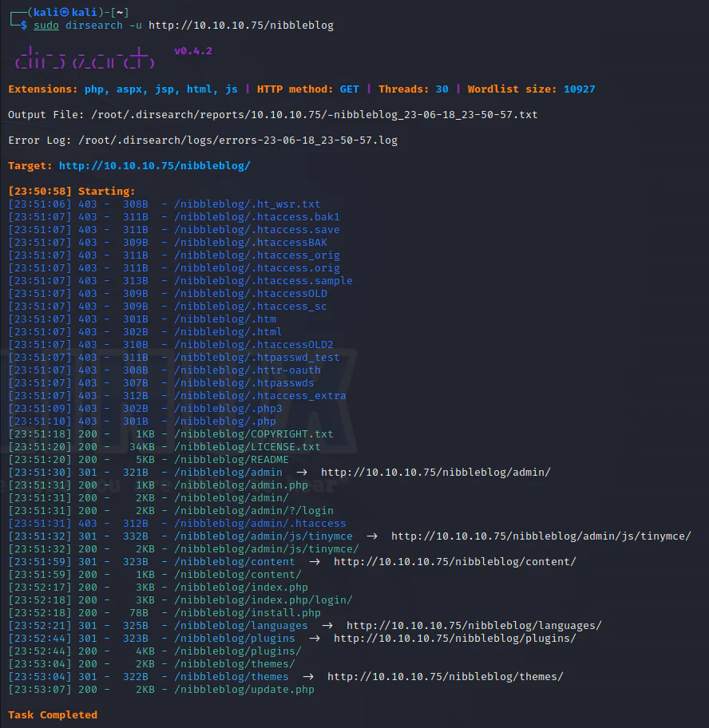709x728 pixels.
Task: Click the /nibbleblog/admin/js/tinymce/ 200 path
Action: coord(267,548)
